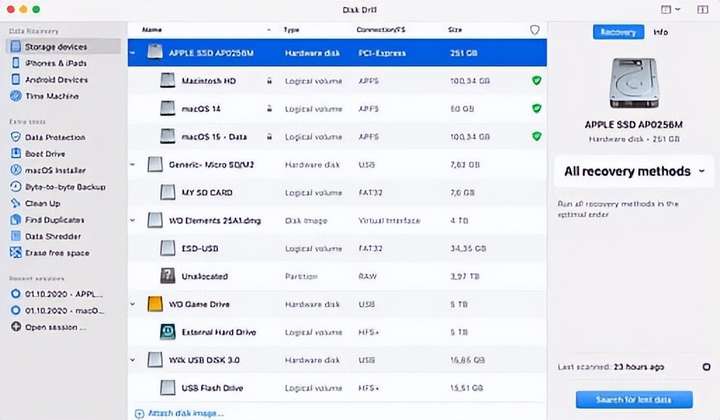Click the 7,63 GB size value

[465, 164]
